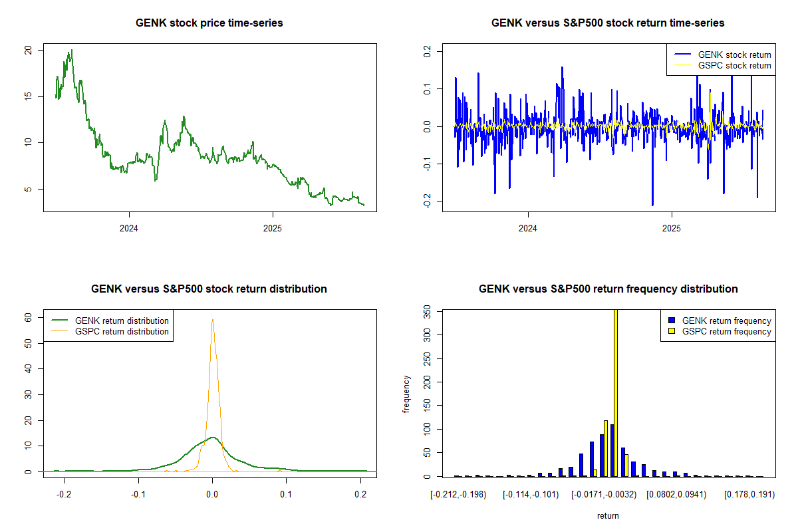Click the 'GENK versus S&P500 stock return distribution' title
798x532 pixels.
tap(209, 289)
